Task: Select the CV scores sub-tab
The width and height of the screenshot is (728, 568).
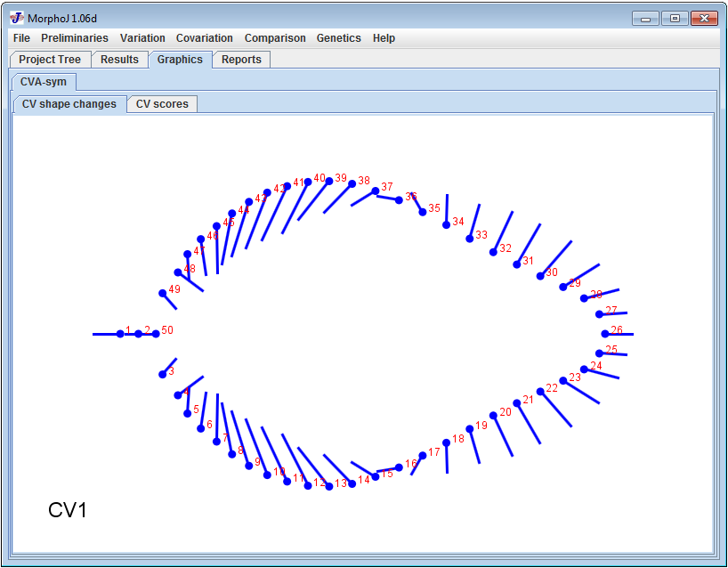Action: point(162,103)
